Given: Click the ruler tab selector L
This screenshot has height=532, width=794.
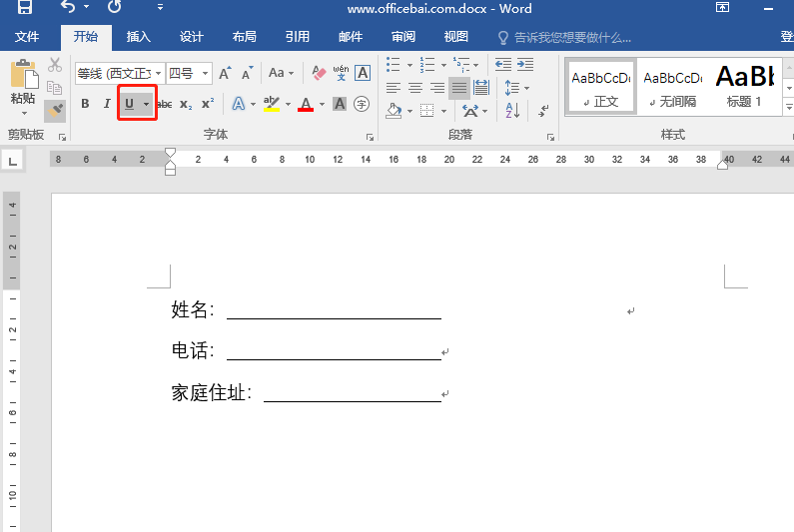Looking at the screenshot, I should [x=13, y=162].
